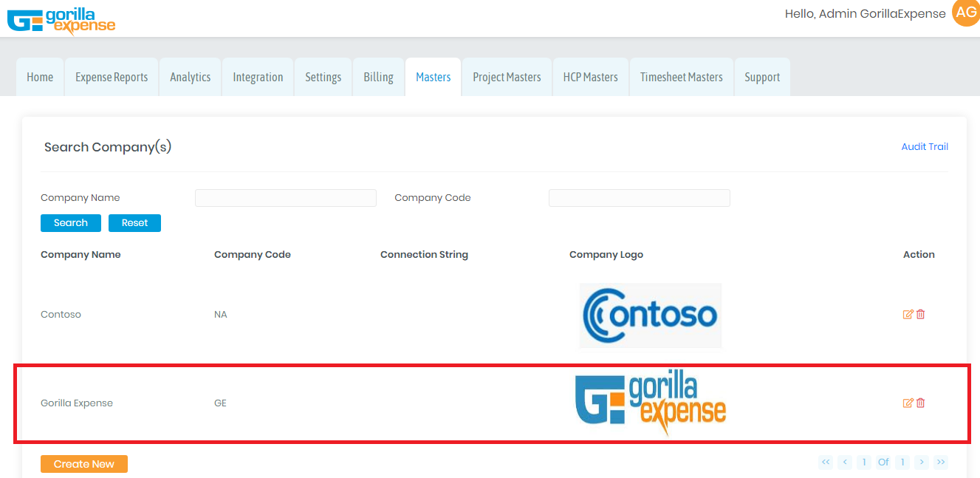
Task: Click the Company Code column header
Action: click(253, 255)
